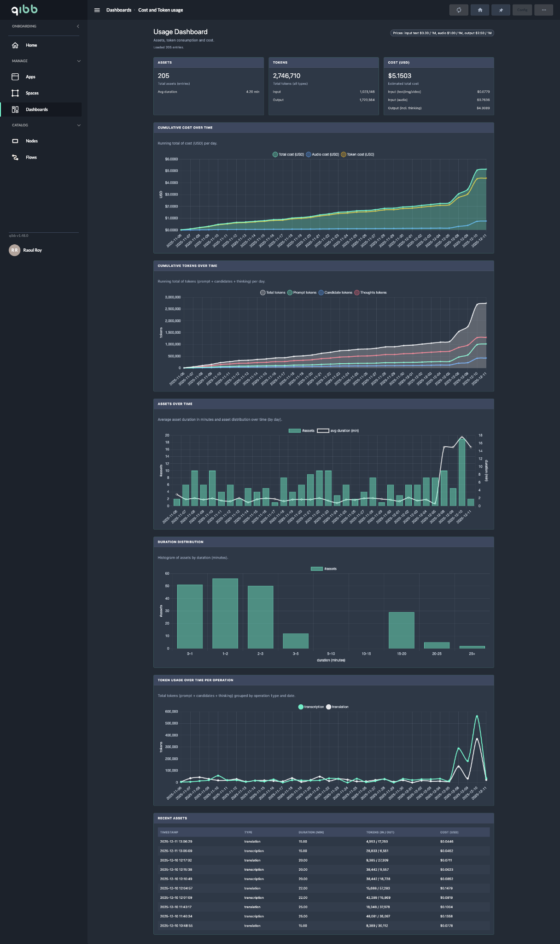Collapse the Manage section

pos(79,61)
